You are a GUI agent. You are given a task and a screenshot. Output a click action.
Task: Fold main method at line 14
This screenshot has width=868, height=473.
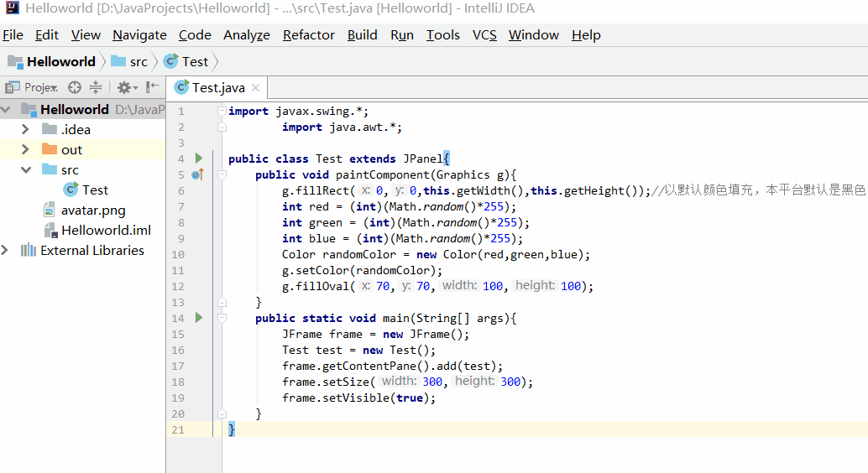222,318
